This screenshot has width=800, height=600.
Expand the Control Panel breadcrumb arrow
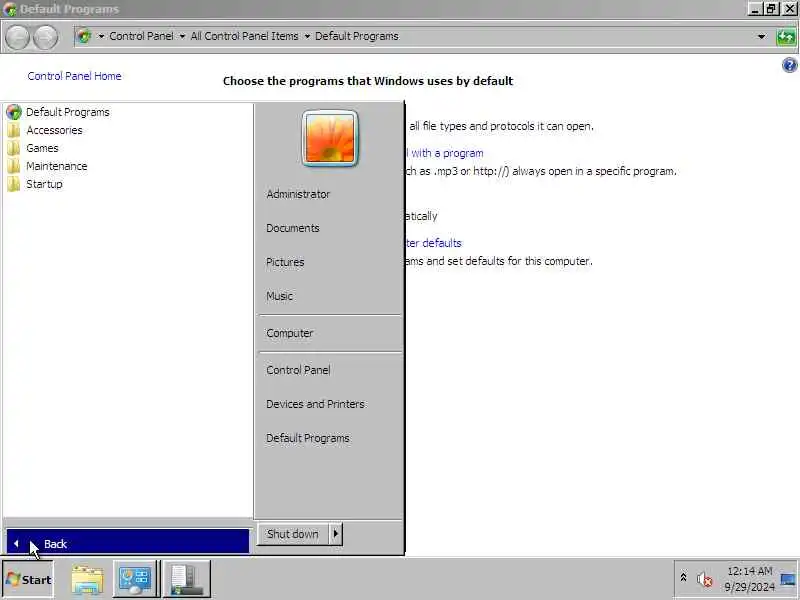[x=182, y=36]
